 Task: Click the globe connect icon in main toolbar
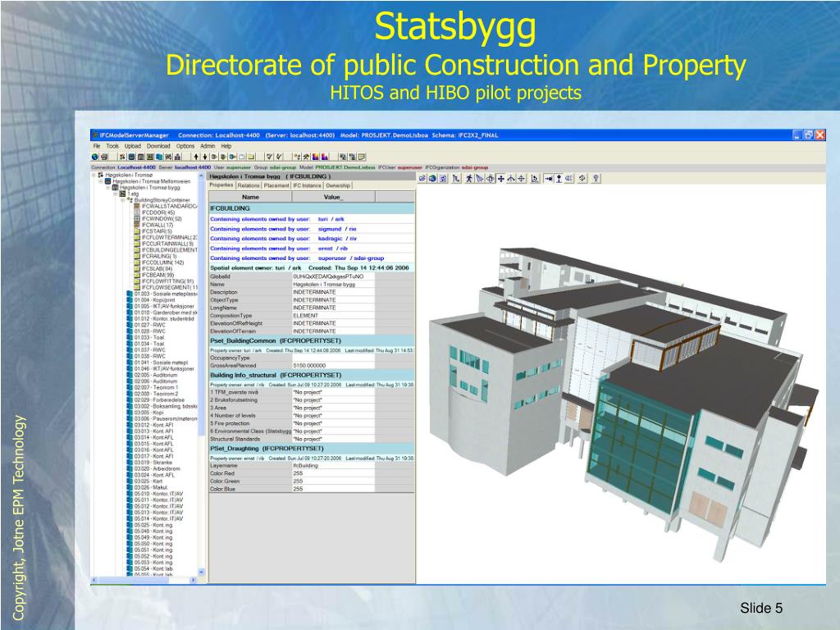(95, 157)
